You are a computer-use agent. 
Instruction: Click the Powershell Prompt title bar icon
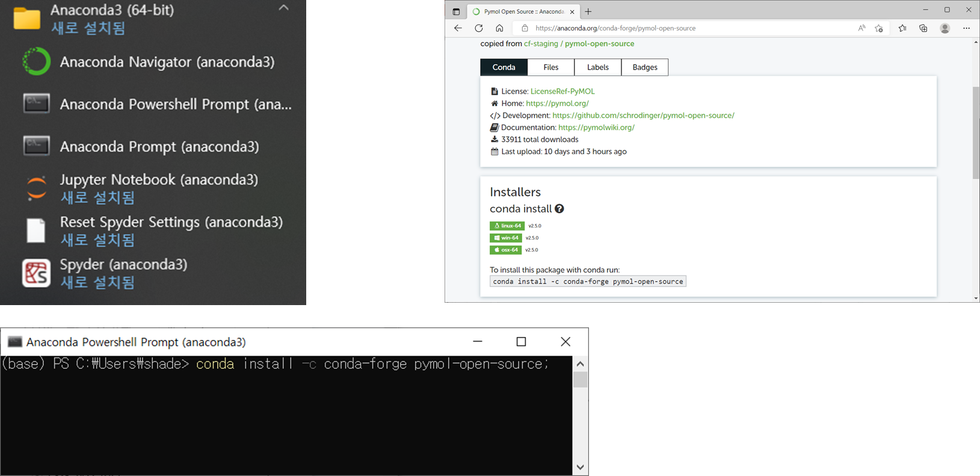tap(14, 342)
